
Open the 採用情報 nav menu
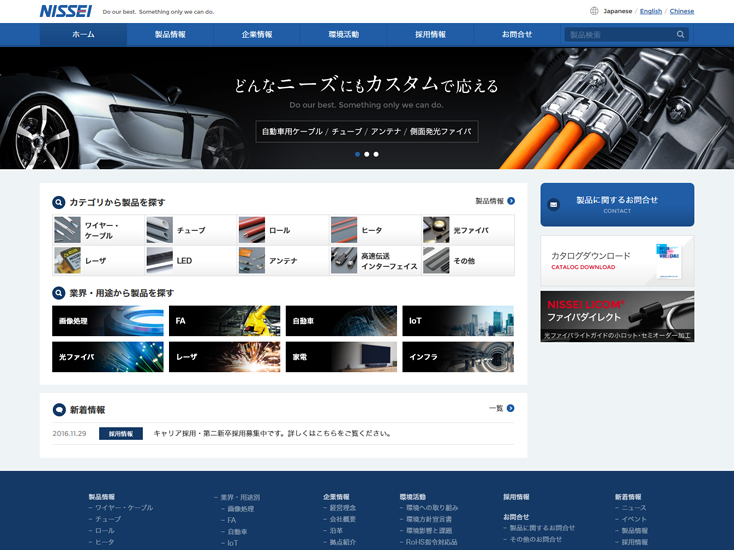coord(430,35)
